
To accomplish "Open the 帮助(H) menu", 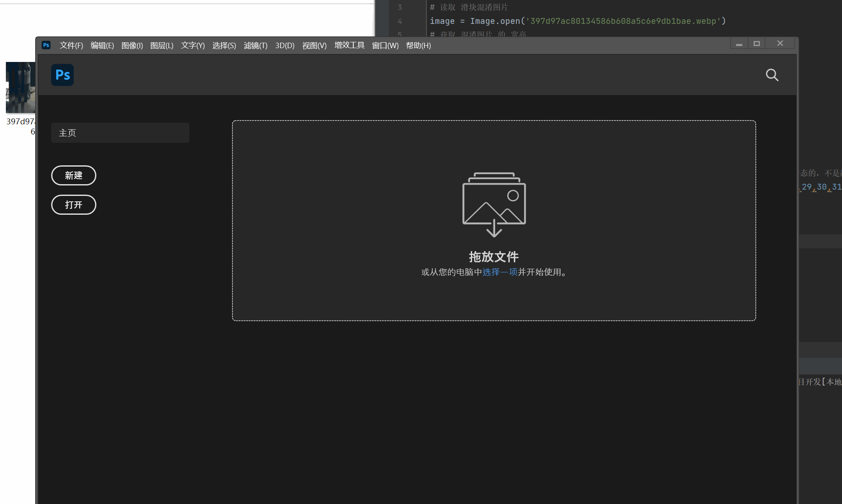I will tap(418, 45).
